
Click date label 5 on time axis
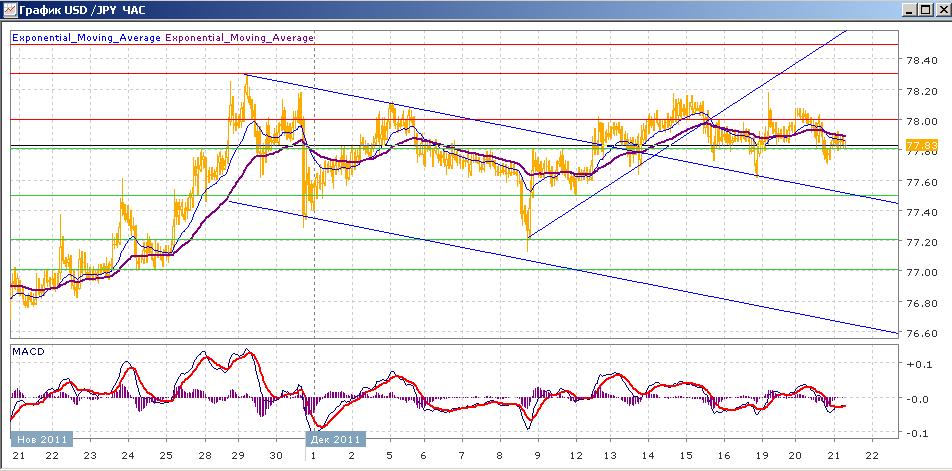tap(390, 456)
